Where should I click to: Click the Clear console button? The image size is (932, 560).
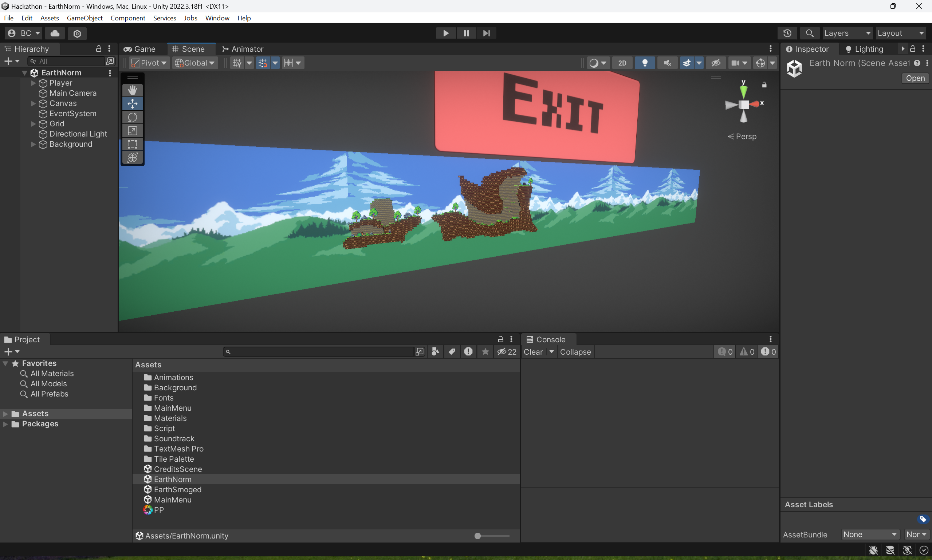[x=533, y=352]
